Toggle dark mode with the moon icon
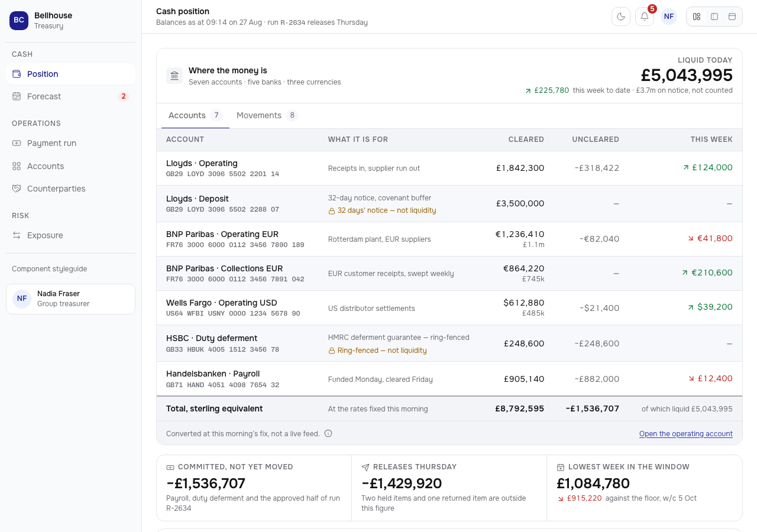 pos(621,17)
